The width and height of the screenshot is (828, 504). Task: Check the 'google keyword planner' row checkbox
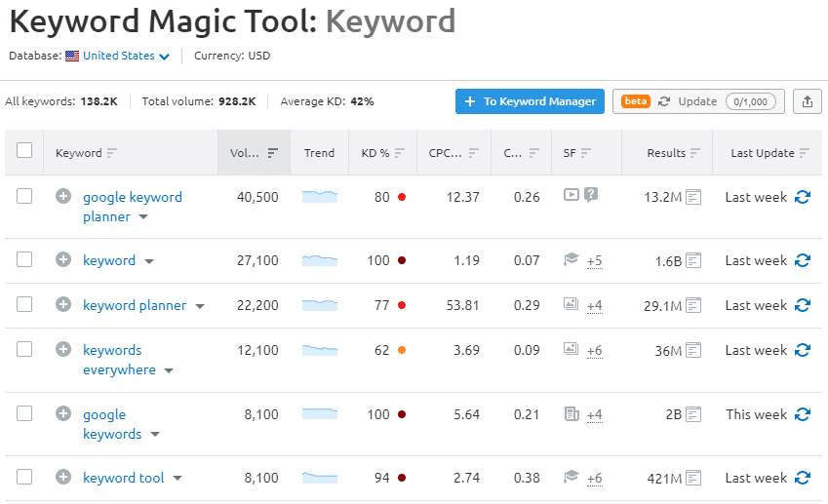24,196
